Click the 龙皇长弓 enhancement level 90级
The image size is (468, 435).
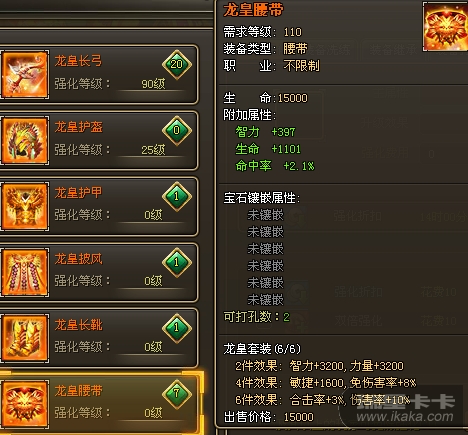click(153, 83)
